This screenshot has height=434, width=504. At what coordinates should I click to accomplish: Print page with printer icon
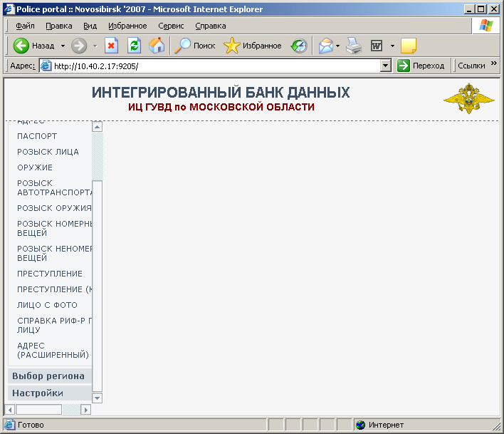[x=354, y=46]
